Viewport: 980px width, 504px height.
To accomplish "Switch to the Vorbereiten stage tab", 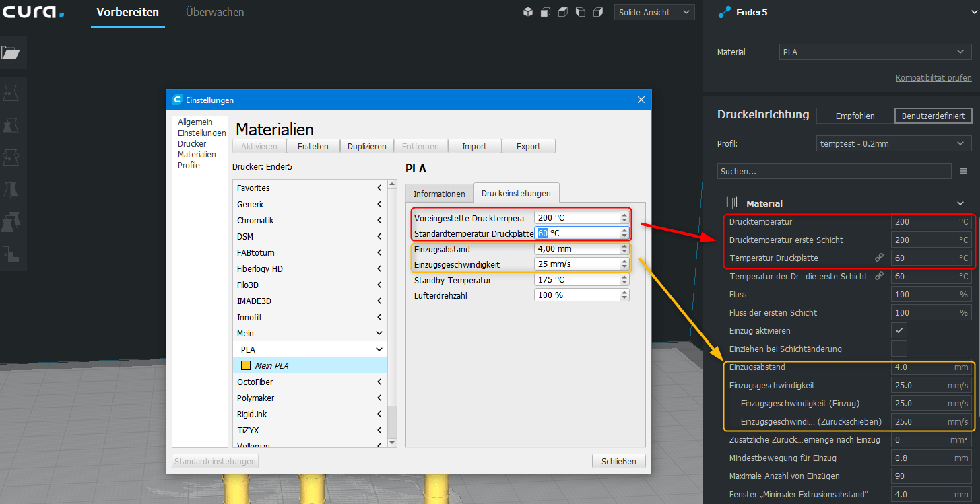I will coord(128,12).
